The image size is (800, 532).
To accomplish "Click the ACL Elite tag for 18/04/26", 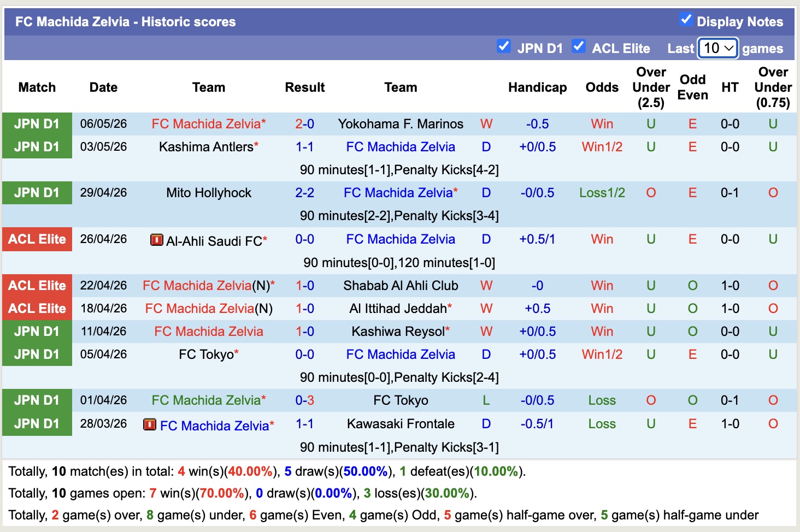I will tap(37, 309).
